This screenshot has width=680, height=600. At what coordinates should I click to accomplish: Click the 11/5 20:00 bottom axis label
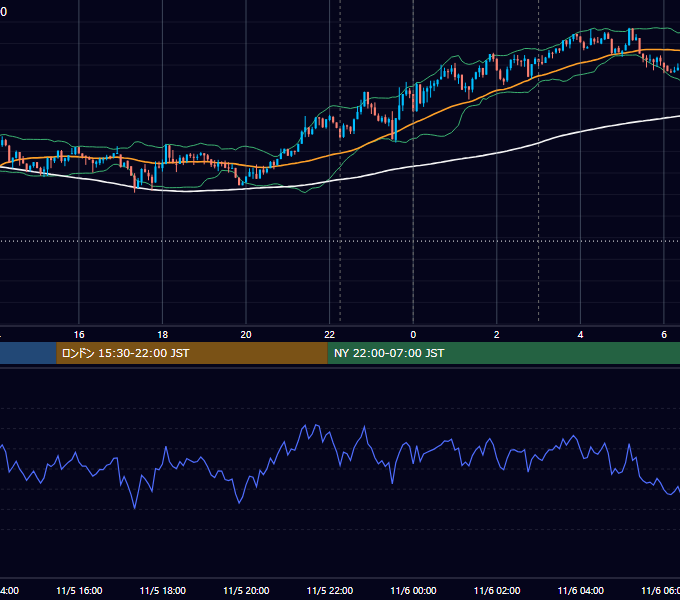coord(246,590)
